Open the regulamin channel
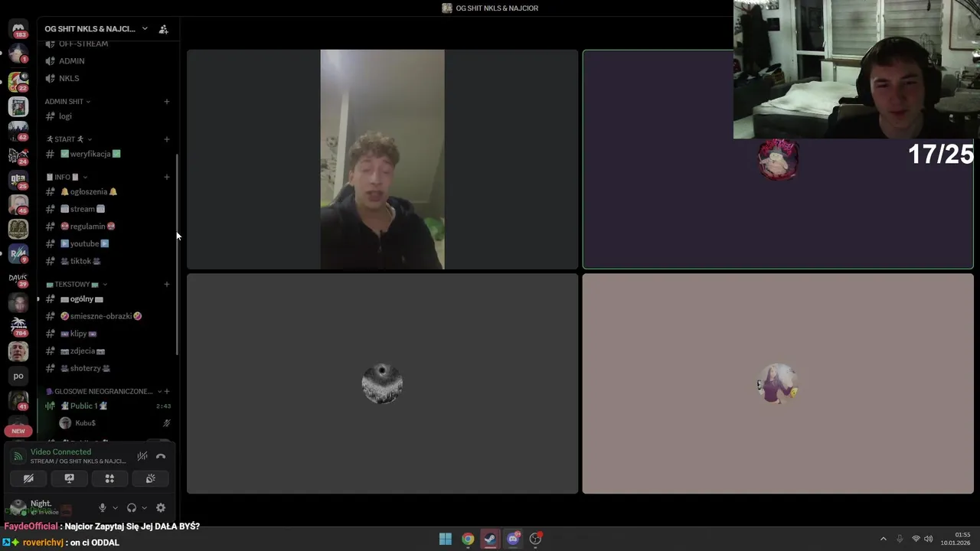The height and width of the screenshot is (551, 980). 107,227
